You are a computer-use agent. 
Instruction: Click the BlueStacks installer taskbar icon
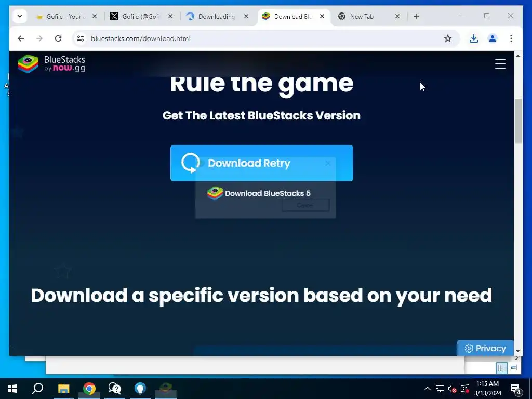(x=166, y=389)
